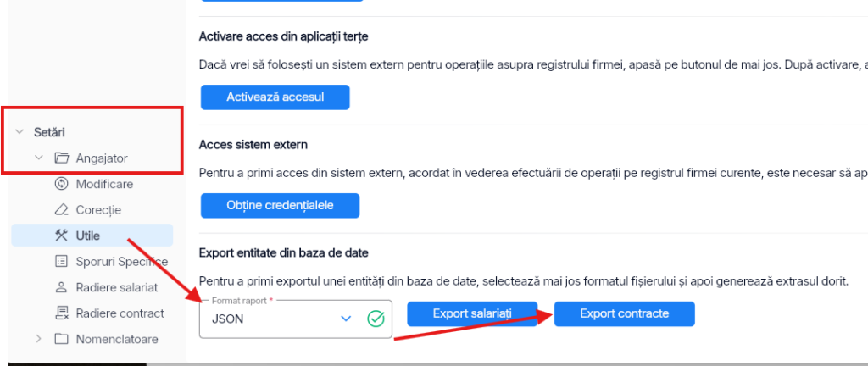The width and height of the screenshot is (868, 366).
Task: Click the Radiere contract document icon
Action: click(61, 313)
